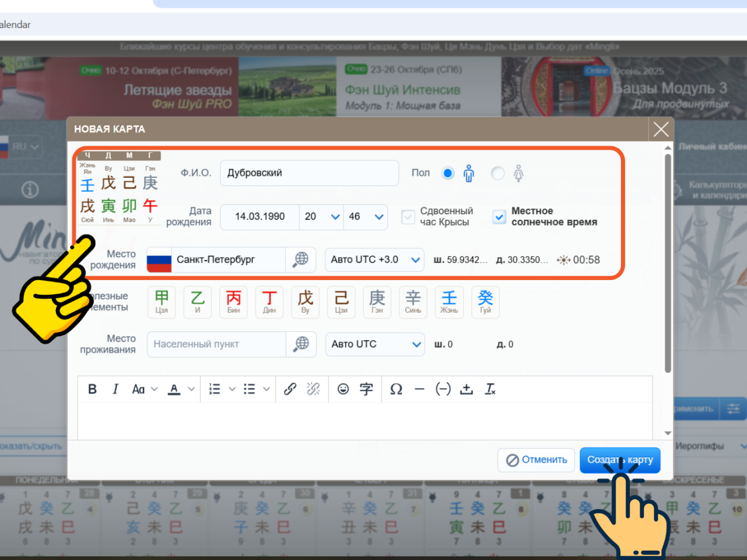The image size is (747, 560).
Task: Search birthplace using the globe icon
Action: click(x=301, y=260)
